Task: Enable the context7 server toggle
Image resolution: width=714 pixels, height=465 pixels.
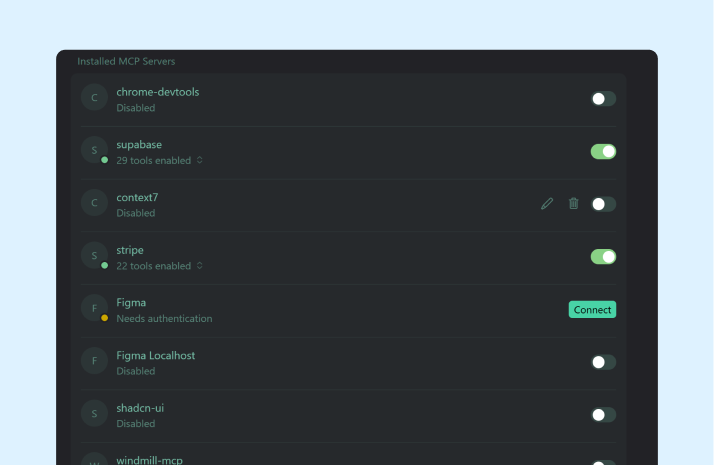Action: pos(603,204)
